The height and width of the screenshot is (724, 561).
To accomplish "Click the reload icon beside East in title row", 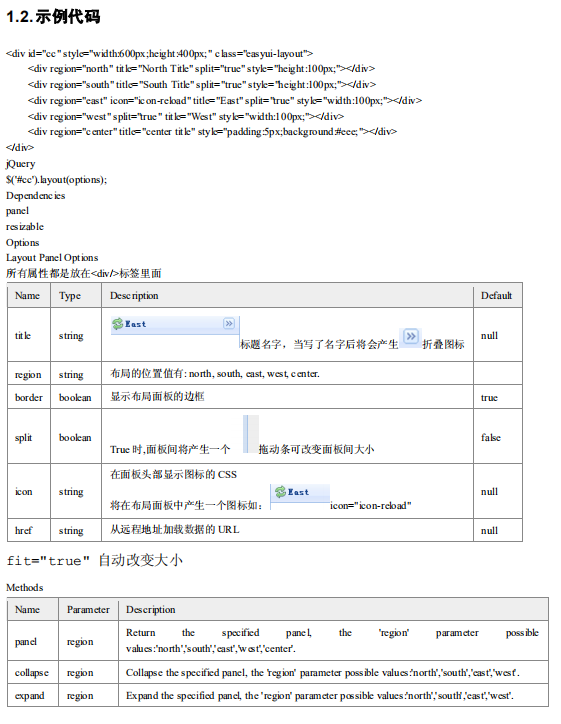I will point(118,324).
